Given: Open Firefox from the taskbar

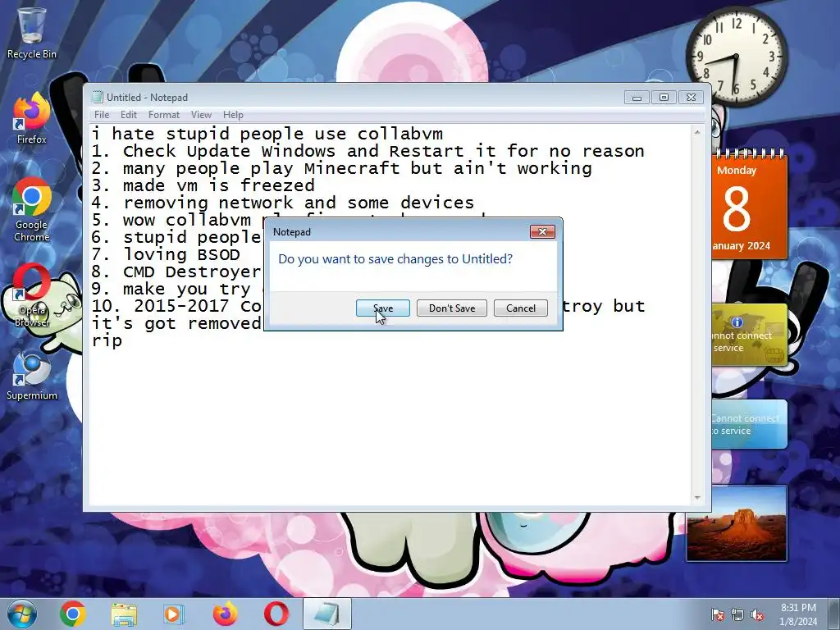Looking at the screenshot, I should coord(225,614).
